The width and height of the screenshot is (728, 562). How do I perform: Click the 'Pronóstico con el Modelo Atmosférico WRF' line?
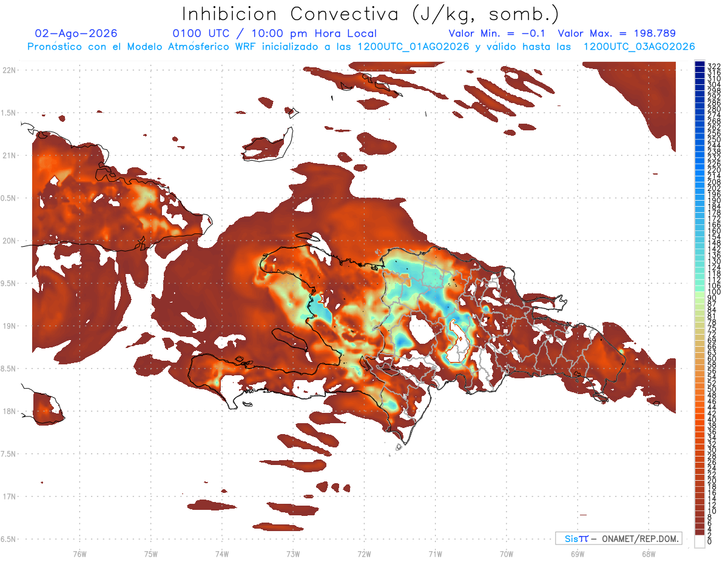[x=361, y=47]
